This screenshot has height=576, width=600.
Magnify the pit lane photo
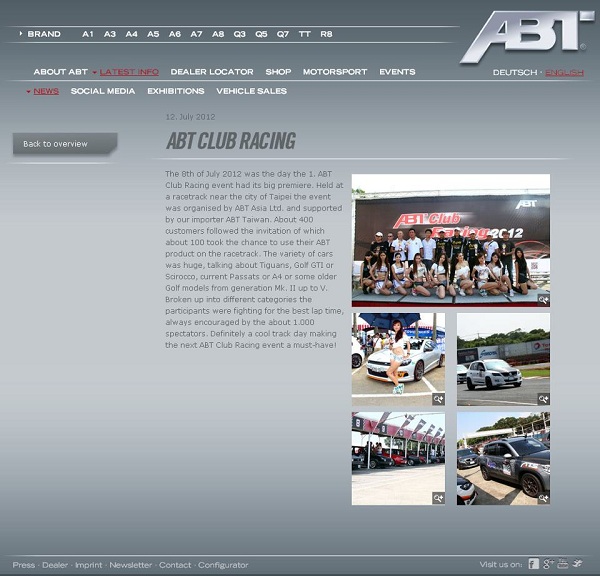tap(438, 498)
